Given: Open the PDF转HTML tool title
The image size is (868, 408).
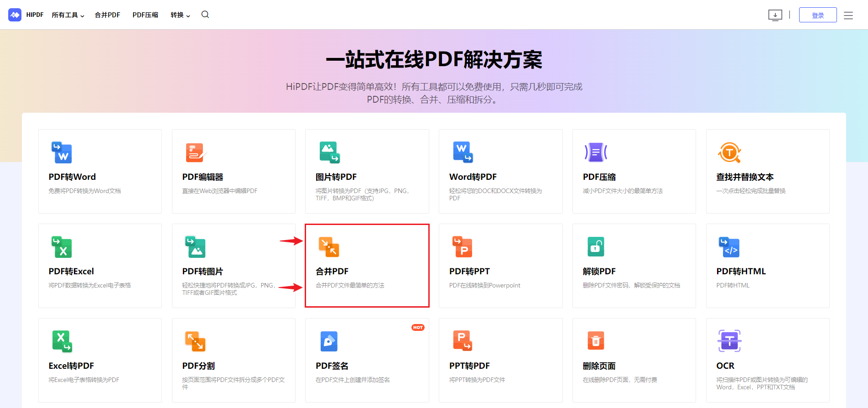Looking at the screenshot, I should pyautogui.click(x=741, y=272).
